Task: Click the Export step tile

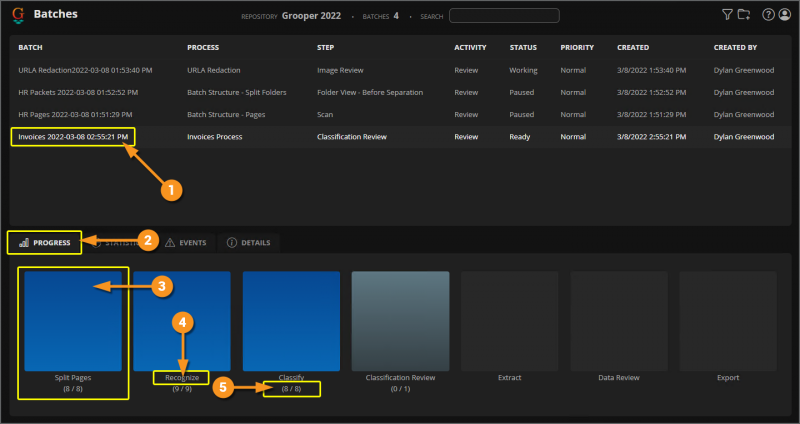Action: pyautogui.click(x=727, y=320)
